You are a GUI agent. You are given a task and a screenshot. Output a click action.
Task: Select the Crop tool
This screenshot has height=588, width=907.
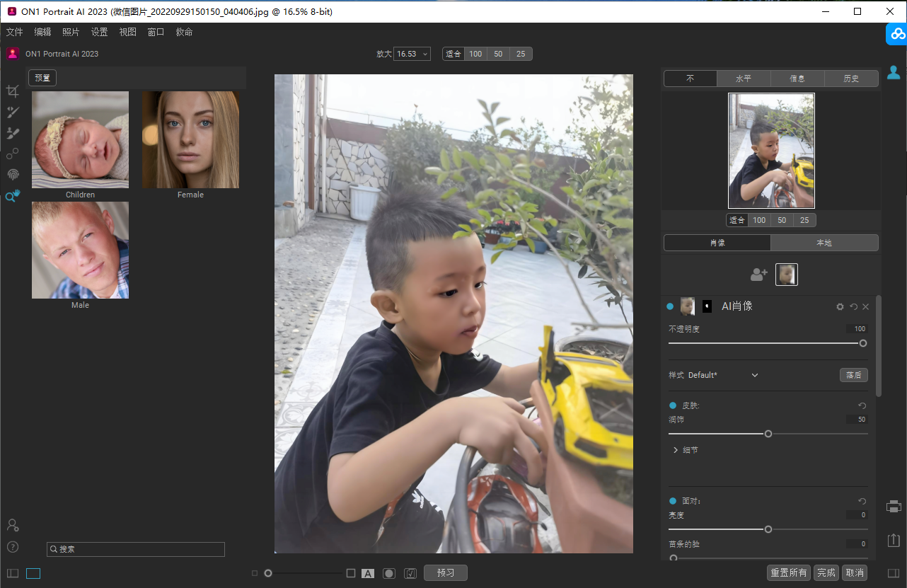tap(12, 91)
